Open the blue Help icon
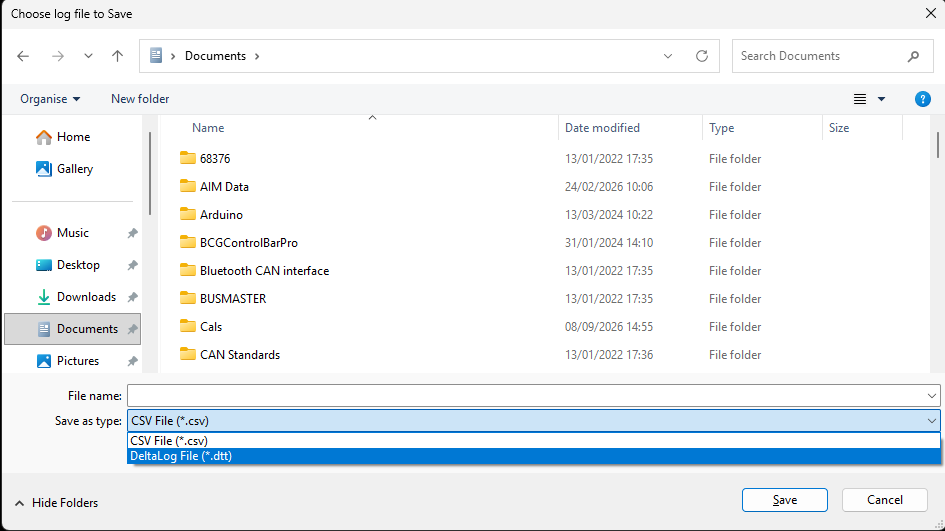Viewport: 945px width, 531px height. [x=923, y=99]
